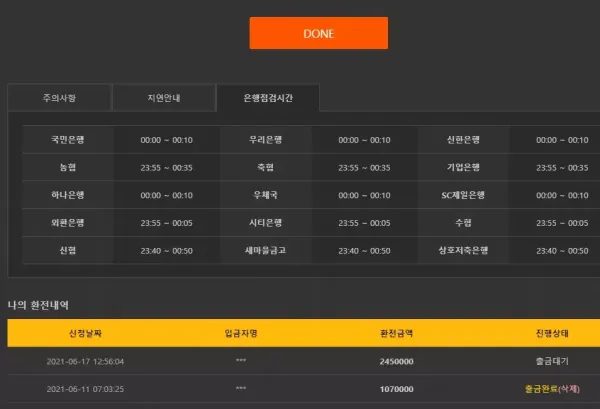Click the 시티은행 bank cell
The image size is (600, 409).
266,222
